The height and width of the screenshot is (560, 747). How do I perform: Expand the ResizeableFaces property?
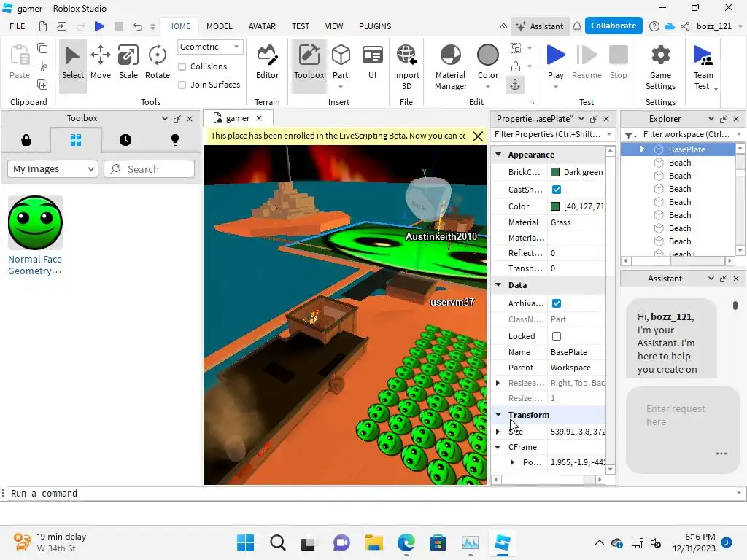coord(498,383)
